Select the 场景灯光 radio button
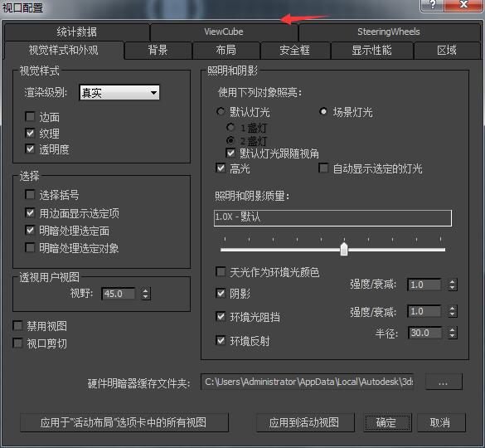Screen dimensions: 485x448 point(323,111)
